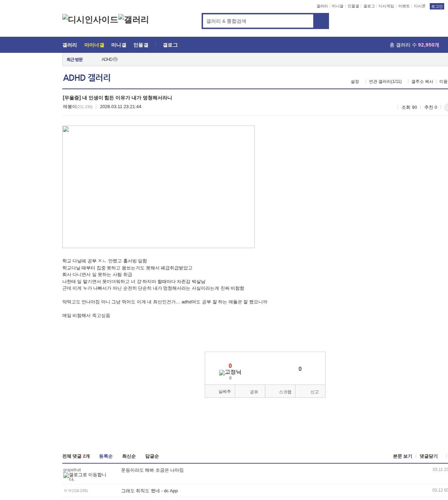Click the view count 조회 90
This screenshot has width=448, height=500.
coord(409,107)
